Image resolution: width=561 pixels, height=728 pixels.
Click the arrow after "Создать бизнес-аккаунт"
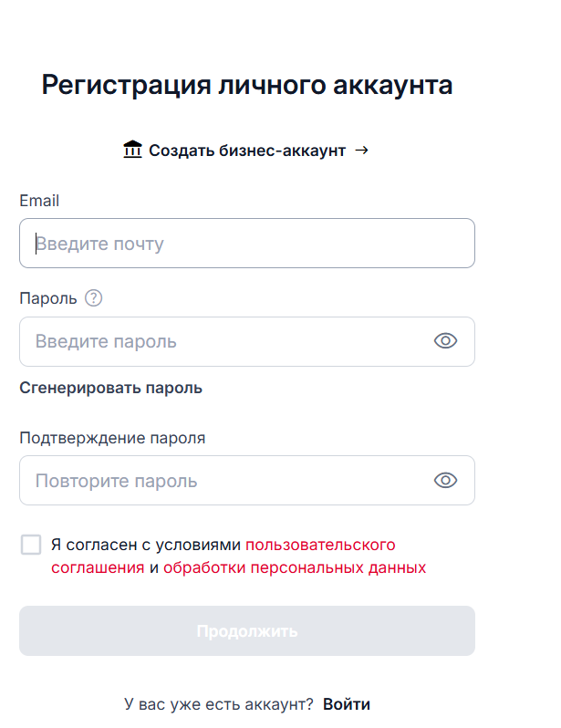point(361,151)
